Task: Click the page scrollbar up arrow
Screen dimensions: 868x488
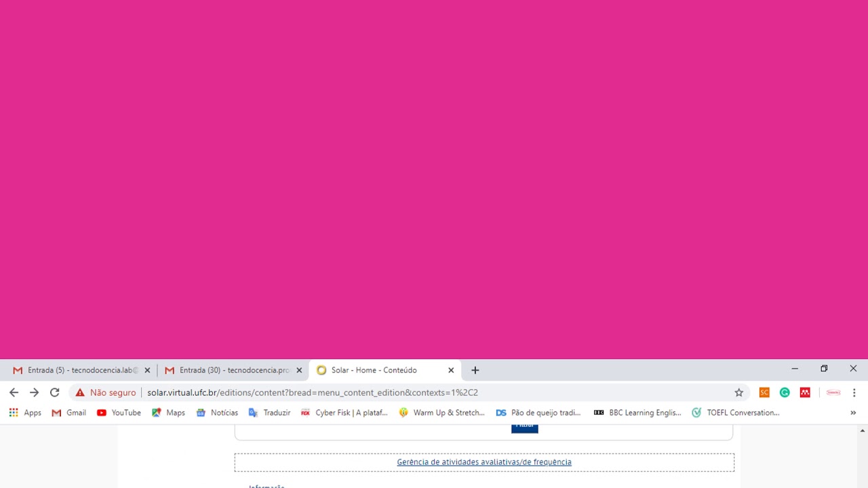Action: pyautogui.click(x=863, y=430)
